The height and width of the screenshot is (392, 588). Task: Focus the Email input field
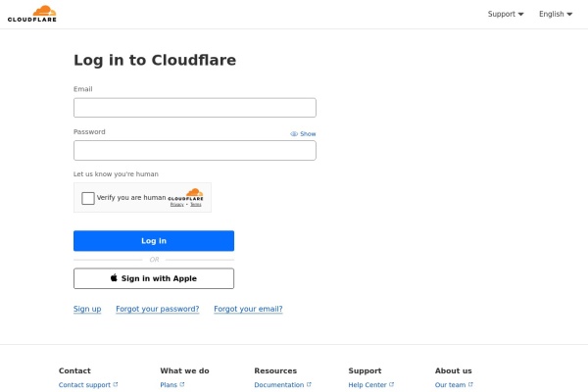[195, 108]
